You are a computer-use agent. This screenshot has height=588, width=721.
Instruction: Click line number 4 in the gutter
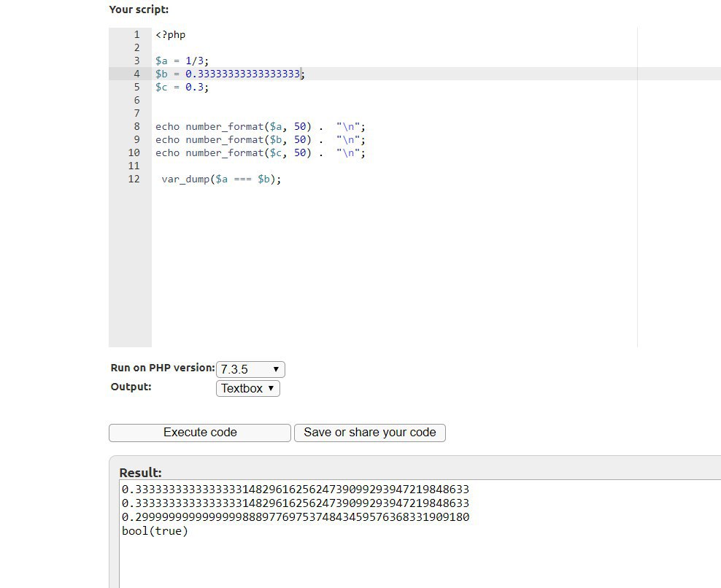(x=136, y=74)
